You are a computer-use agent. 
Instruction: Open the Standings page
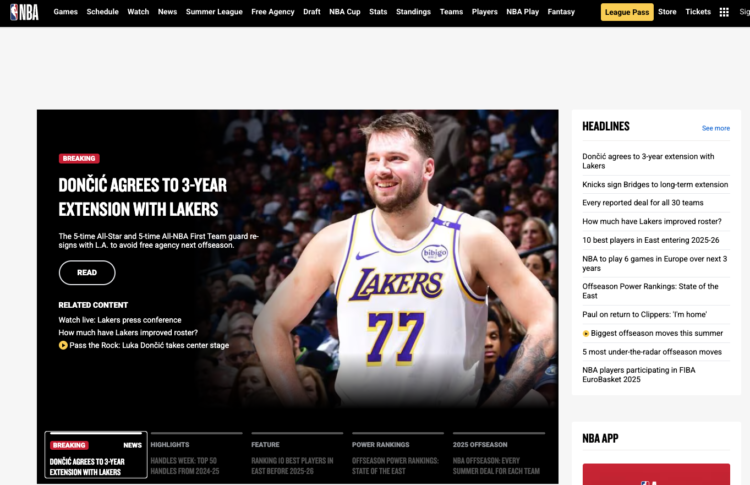pos(413,12)
